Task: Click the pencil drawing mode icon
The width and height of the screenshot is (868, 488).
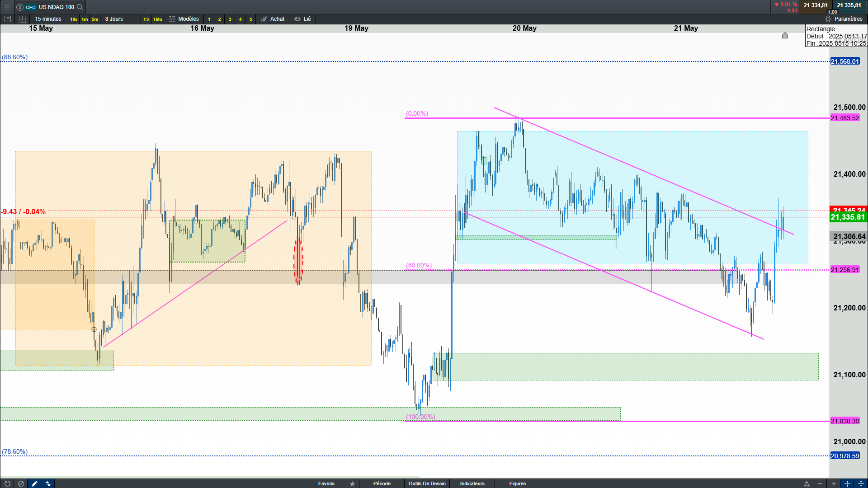Action: (34, 483)
